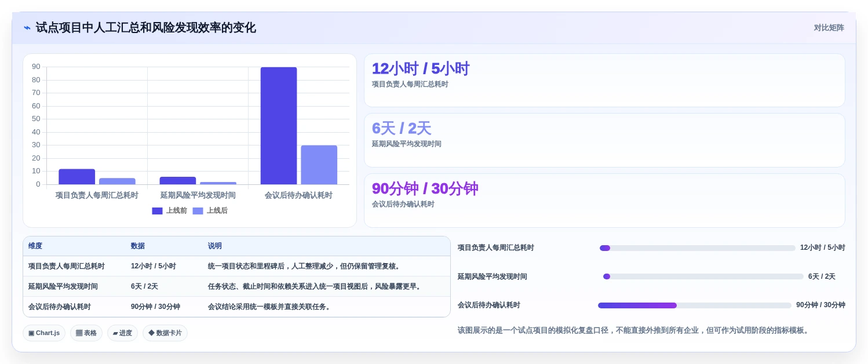This screenshot has height=364, width=868.
Task: Click the progress bar for 项目负责人每周汇总耗时
Action: click(x=698, y=248)
